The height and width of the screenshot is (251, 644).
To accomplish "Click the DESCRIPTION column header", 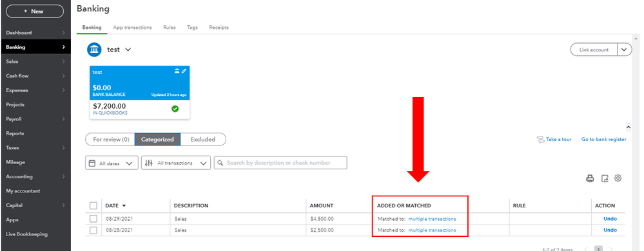I will coord(191,205).
